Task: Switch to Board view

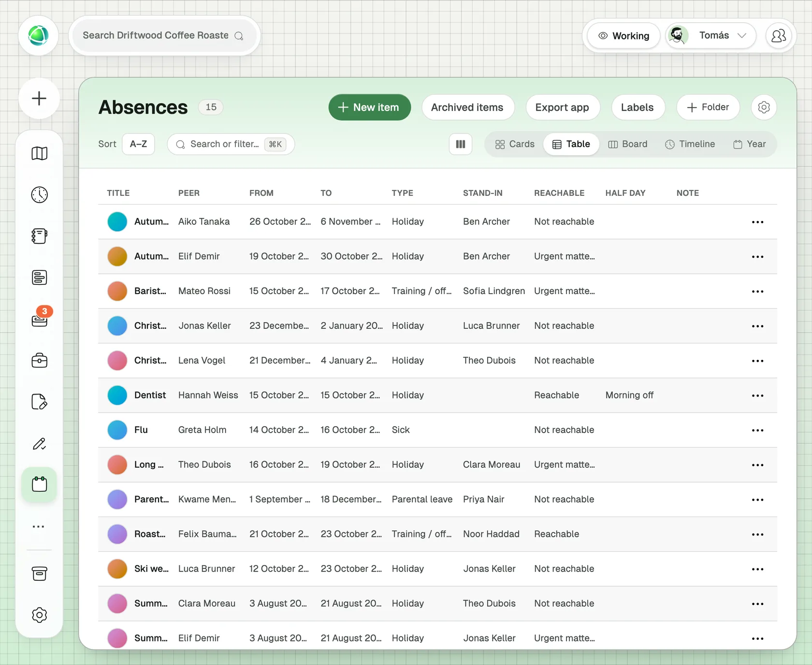Action: [628, 144]
